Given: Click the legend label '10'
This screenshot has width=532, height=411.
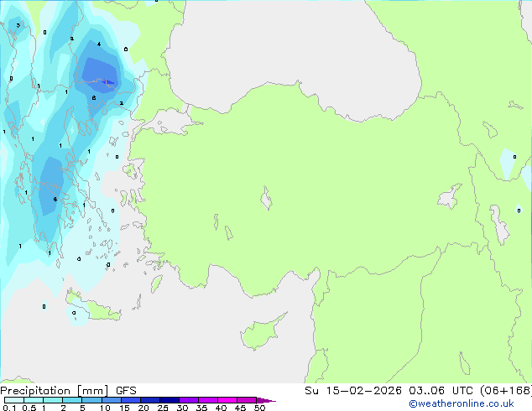Looking at the screenshot, I should [105, 408].
